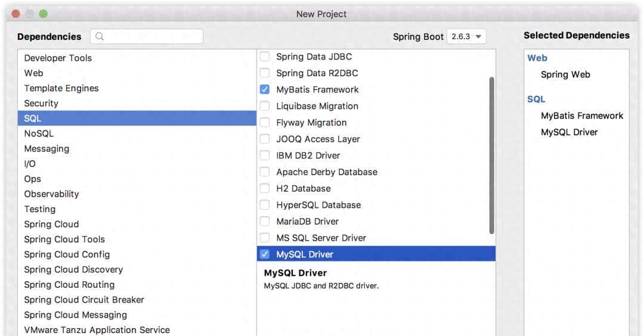
Task: Open the Spring Boot version dropdown
Action: coord(468,36)
